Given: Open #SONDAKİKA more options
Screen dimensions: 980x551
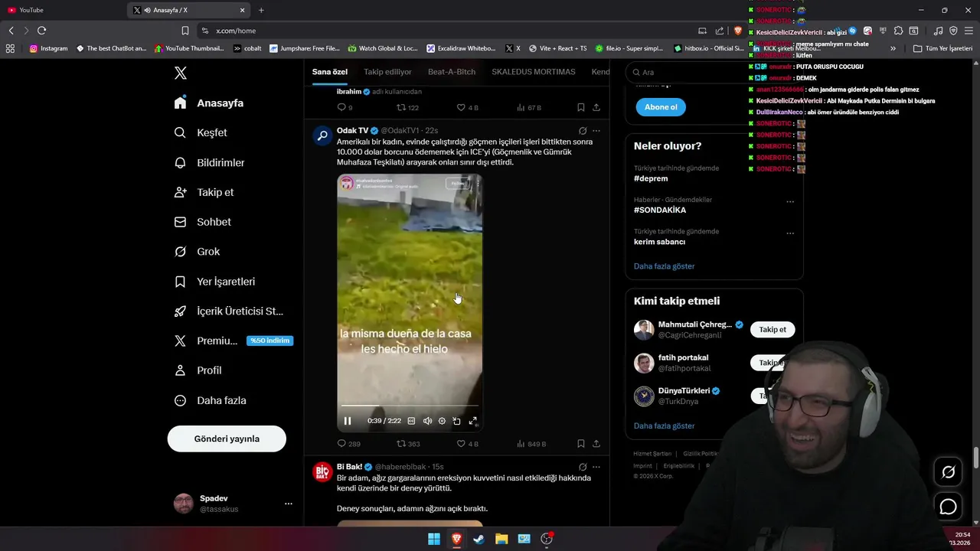Looking at the screenshot, I should pyautogui.click(x=790, y=202).
